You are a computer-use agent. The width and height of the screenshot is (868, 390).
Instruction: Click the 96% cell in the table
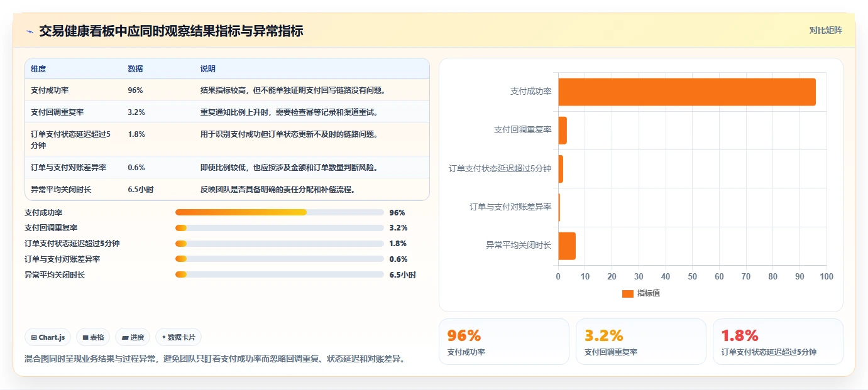click(135, 90)
